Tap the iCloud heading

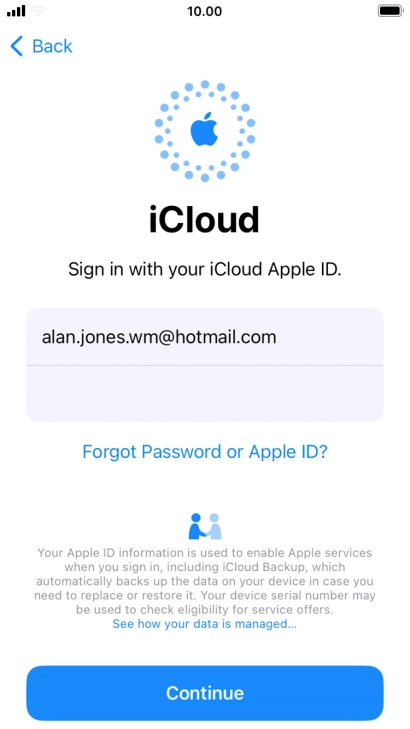click(x=205, y=219)
